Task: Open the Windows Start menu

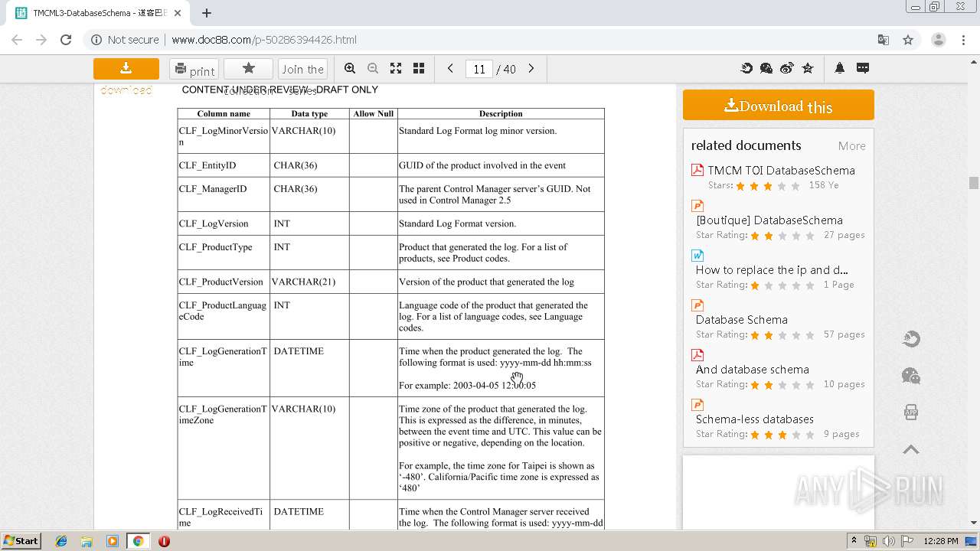Action: [21, 540]
